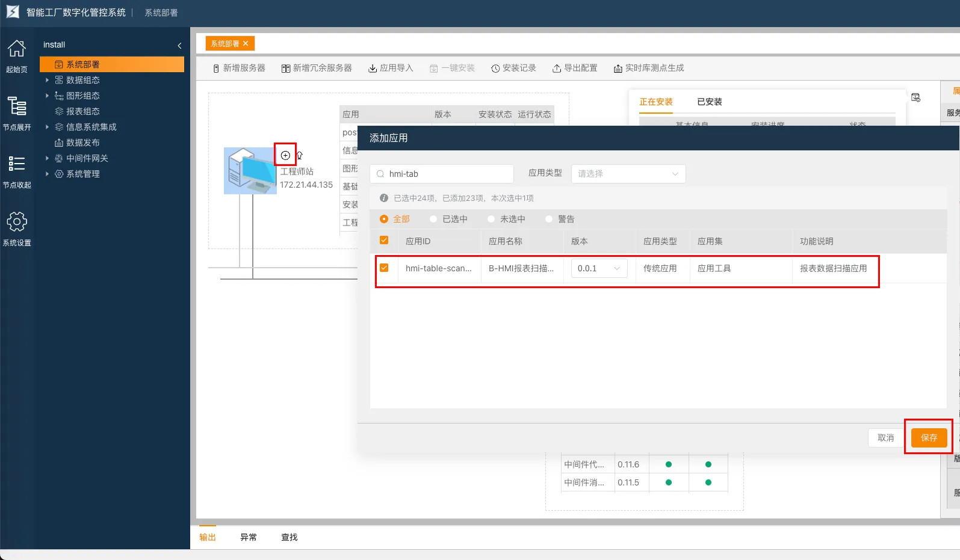Toggle the select-all header checkbox
This screenshot has width=960, height=560.
click(x=384, y=241)
